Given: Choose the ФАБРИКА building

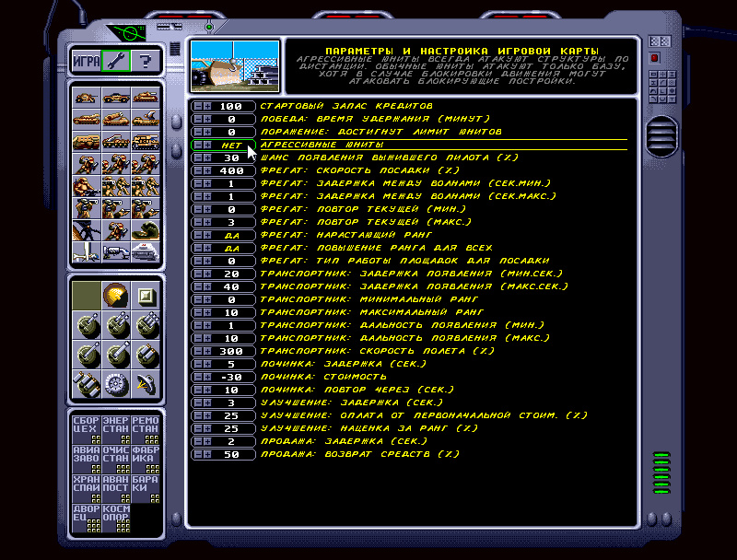Looking at the screenshot, I should pos(146,459).
